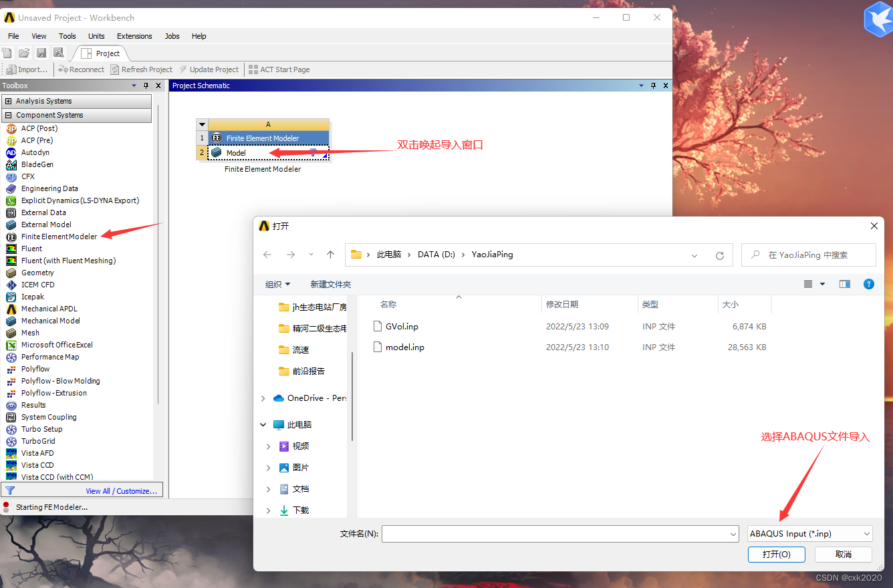Image resolution: width=893 pixels, height=588 pixels.
Task: Click the 文件名 input field
Action: pyautogui.click(x=560, y=534)
